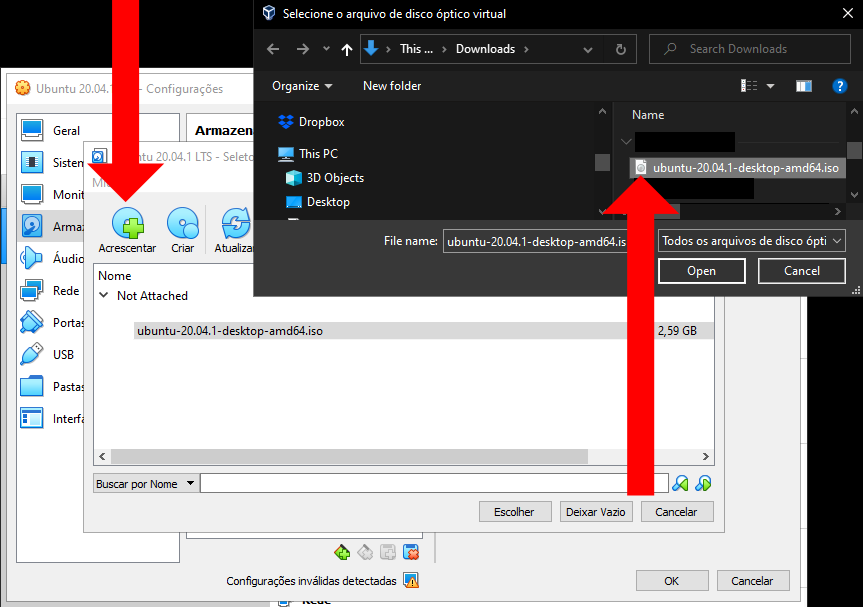
Task: Expand the address bar history dropdown
Action: tap(588, 50)
